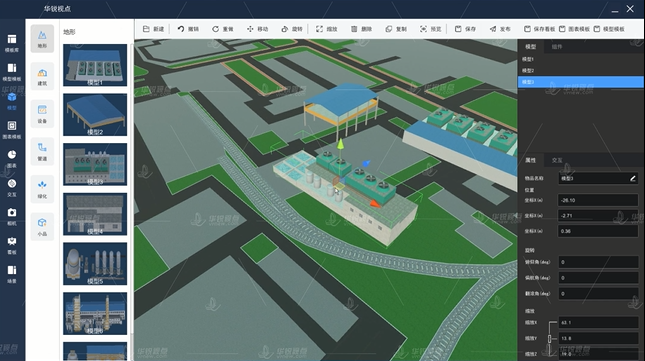Open the 图表 pie chart sidebar icon
Viewport: 645px width, 361px height.
pos(12,159)
